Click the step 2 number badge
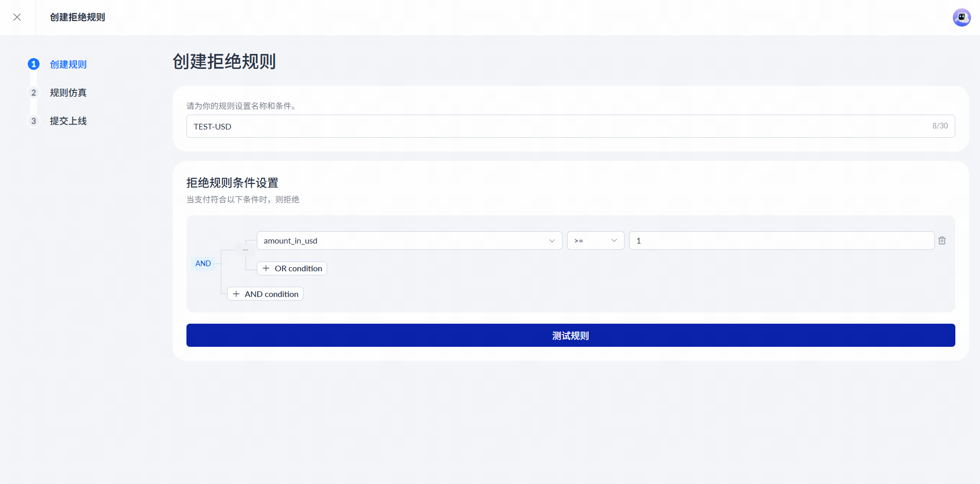This screenshot has width=980, height=484. pyautogui.click(x=33, y=92)
